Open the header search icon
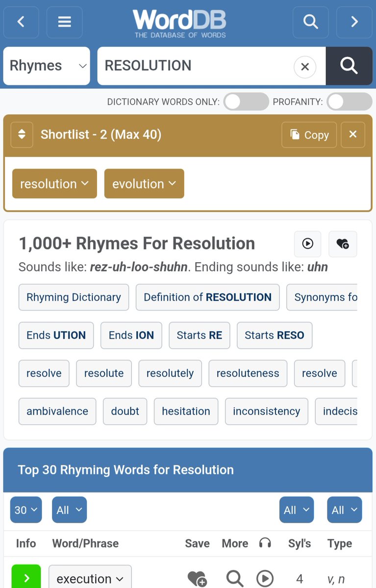The image size is (376, 588). point(311,22)
